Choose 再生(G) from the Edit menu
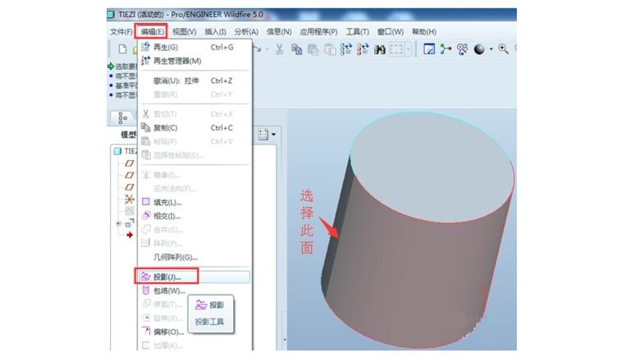Screen dimensions: 644x362 194,48
